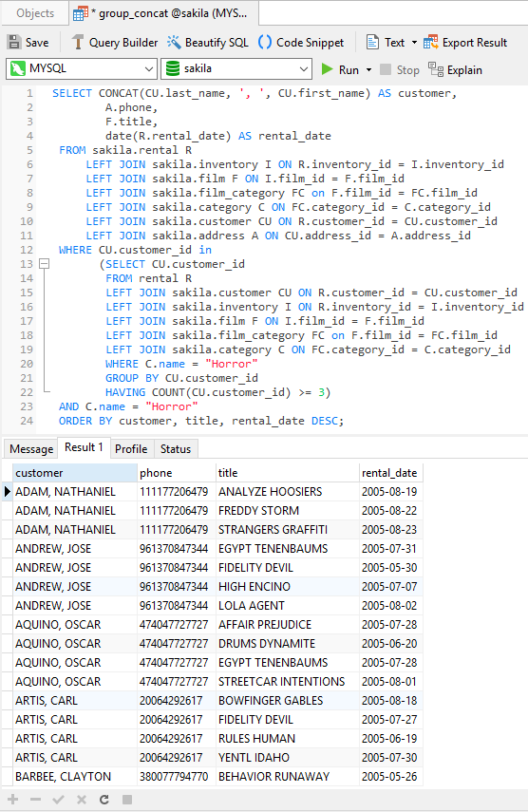Select the cell STRANGERS GRAFFITI
528x812 pixels.
coord(288,530)
